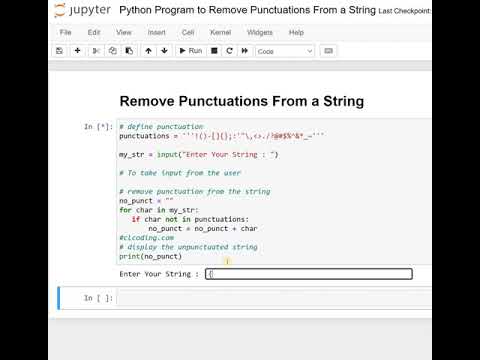The height and width of the screenshot is (360, 480).
Task: Click the print(no_punct) code line
Action: coord(151,256)
